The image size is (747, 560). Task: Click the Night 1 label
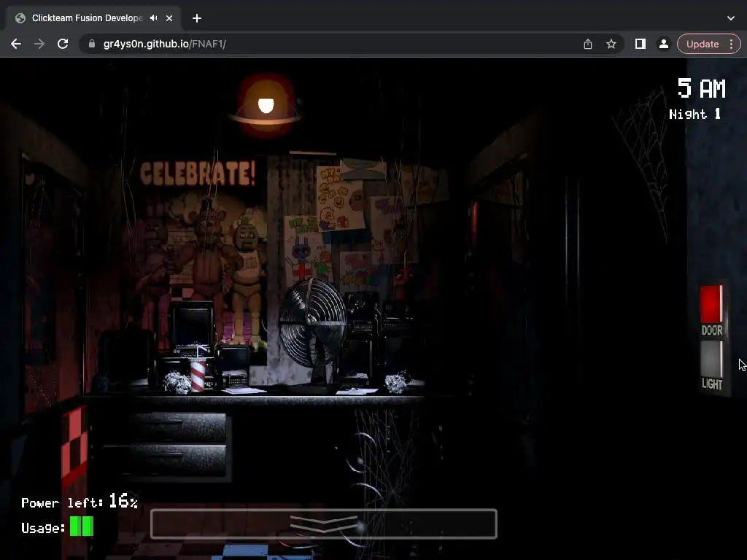coord(694,114)
